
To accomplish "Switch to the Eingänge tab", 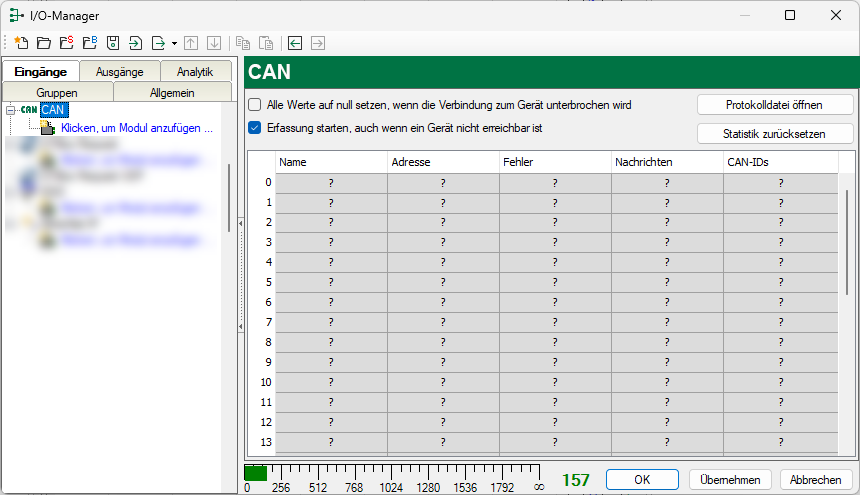I will click(x=41, y=72).
